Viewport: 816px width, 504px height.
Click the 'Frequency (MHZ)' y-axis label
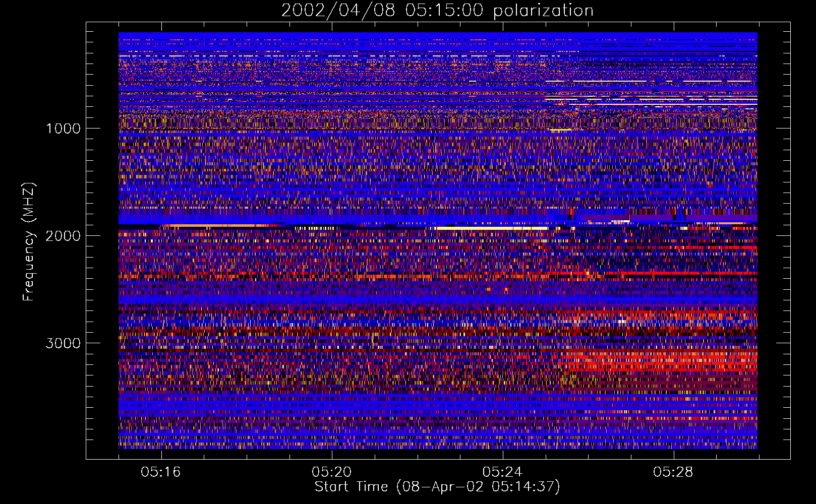[29, 242]
